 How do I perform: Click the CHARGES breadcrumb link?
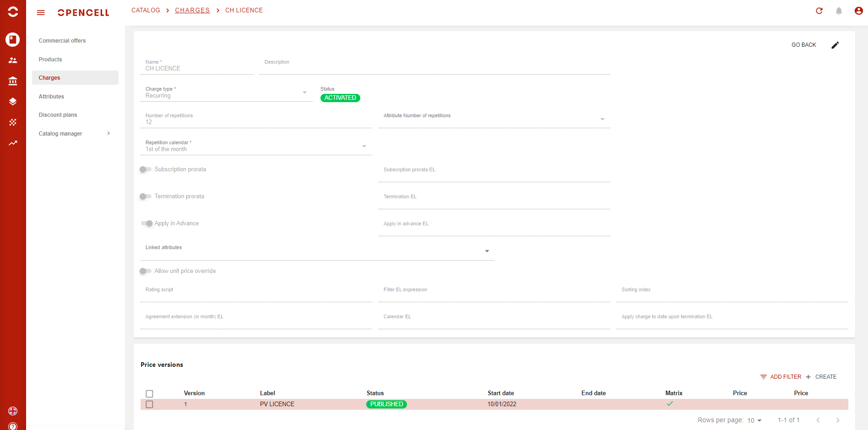[192, 10]
